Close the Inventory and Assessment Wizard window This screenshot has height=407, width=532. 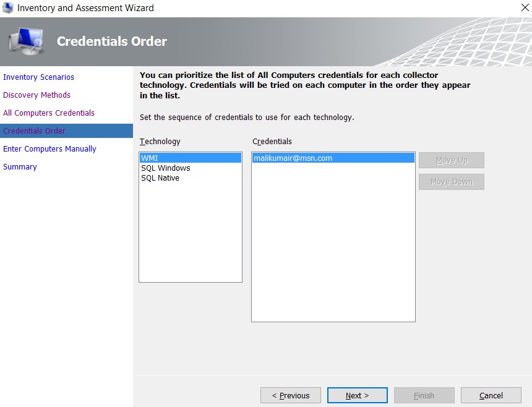tap(525, 7)
